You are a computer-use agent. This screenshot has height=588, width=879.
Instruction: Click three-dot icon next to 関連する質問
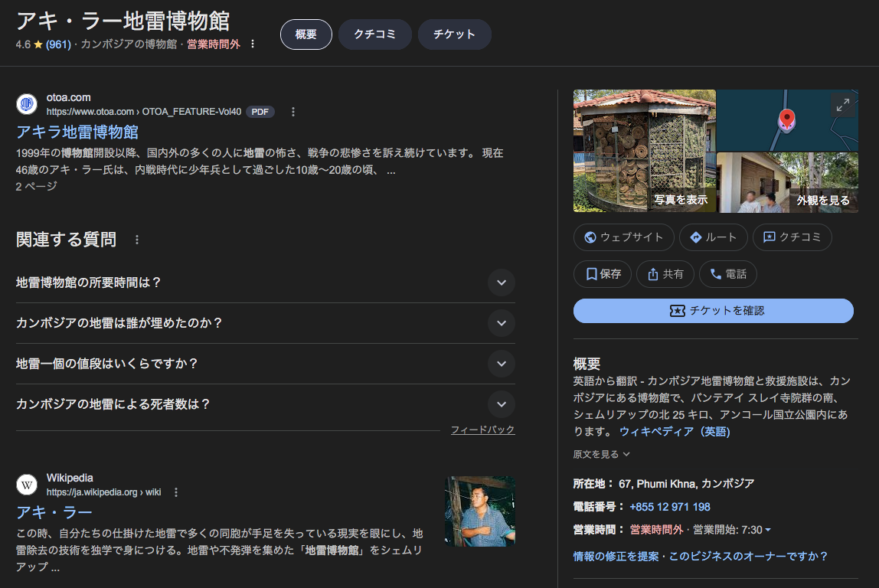[137, 240]
